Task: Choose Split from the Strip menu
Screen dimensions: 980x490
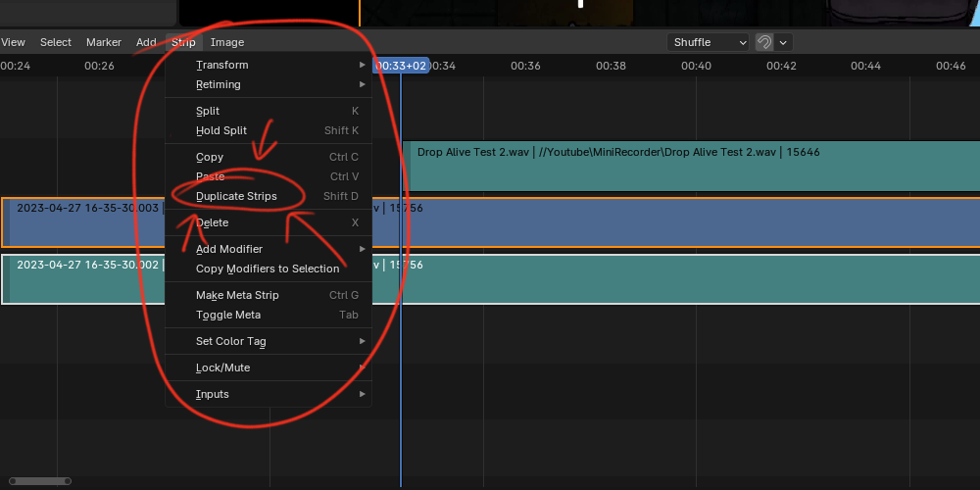Action: [x=269, y=111]
